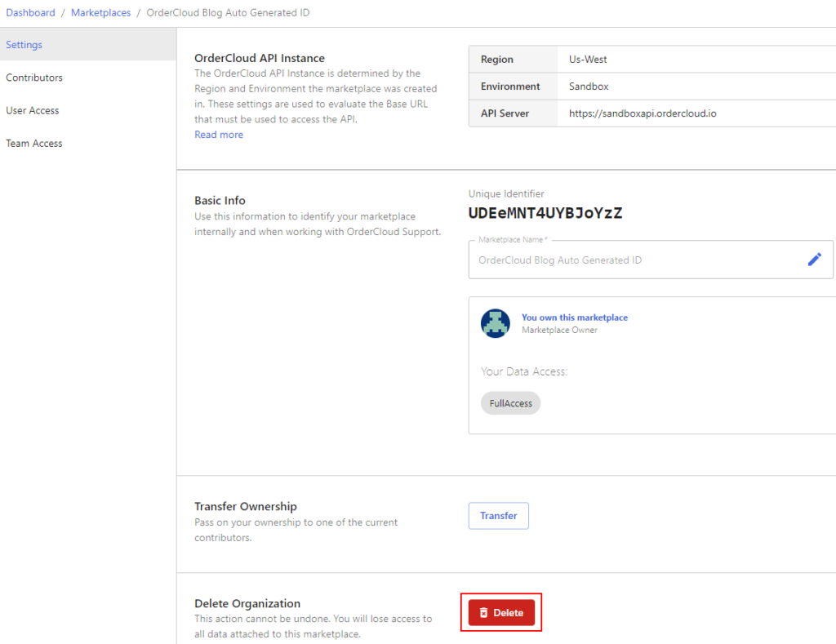This screenshot has width=836, height=644.
Task: Open the Read more link
Action: pyautogui.click(x=219, y=135)
